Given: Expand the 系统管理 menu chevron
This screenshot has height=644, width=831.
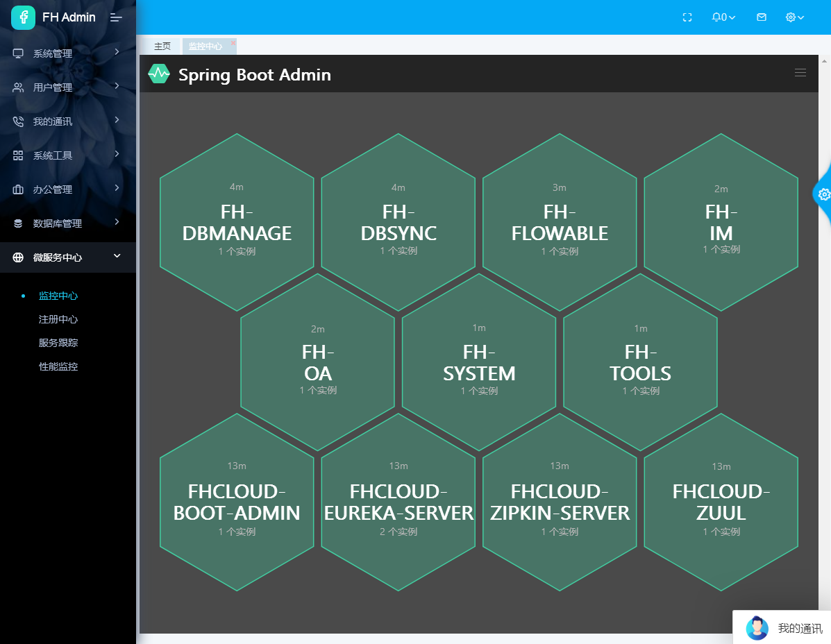Looking at the screenshot, I should 117,52.
